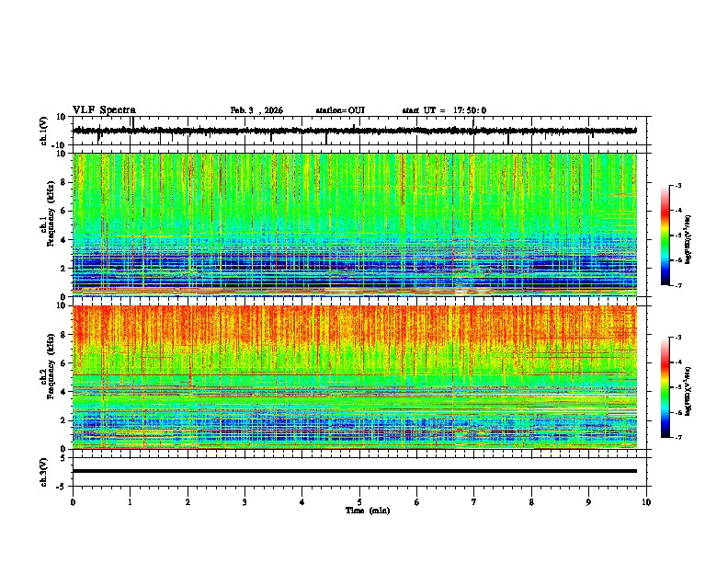The image size is (728, 563).
Task: Click the "VLF Spectra" plot title
Action: pyautogui.click(x=104, y=110)
